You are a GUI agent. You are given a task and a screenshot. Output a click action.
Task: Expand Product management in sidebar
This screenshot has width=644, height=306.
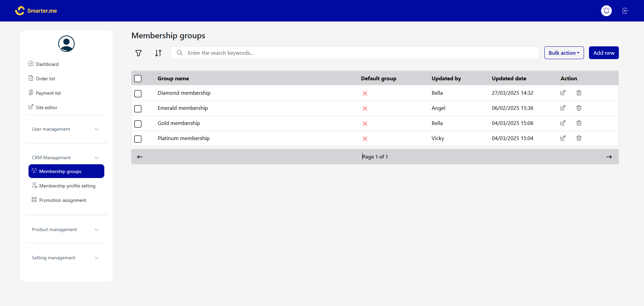[x=66, y=230]
